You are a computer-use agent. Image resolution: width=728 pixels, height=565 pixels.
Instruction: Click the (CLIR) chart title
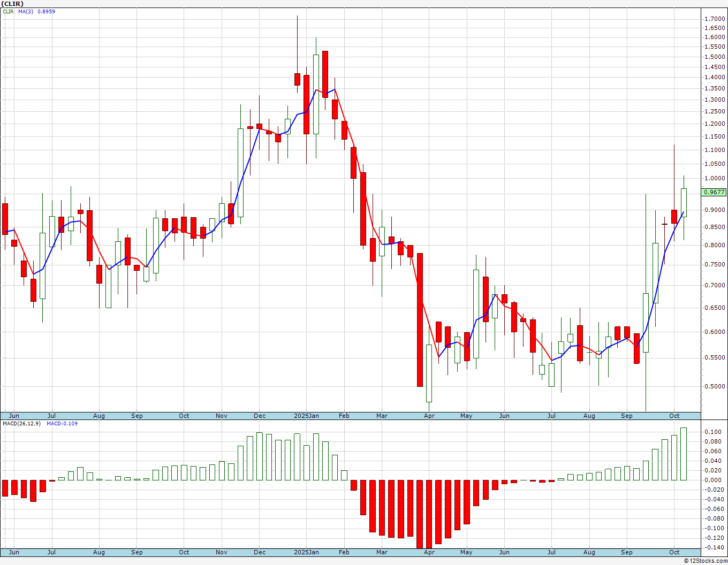[x=12, y=4]
